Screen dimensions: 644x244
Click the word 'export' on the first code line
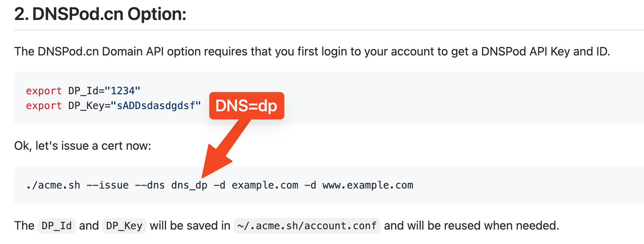click(x=44, y=91)
